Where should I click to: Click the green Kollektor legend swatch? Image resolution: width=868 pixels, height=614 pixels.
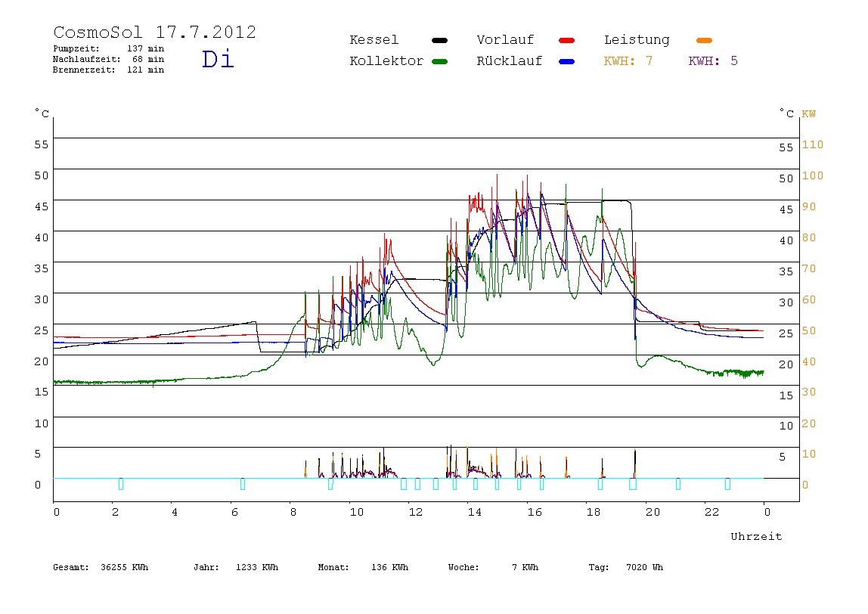439,61
